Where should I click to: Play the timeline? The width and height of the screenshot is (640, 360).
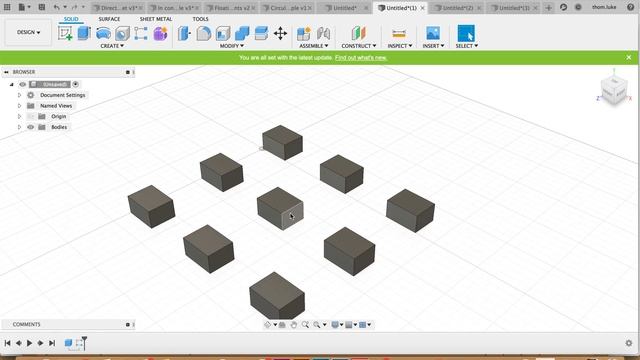(29, 343)
